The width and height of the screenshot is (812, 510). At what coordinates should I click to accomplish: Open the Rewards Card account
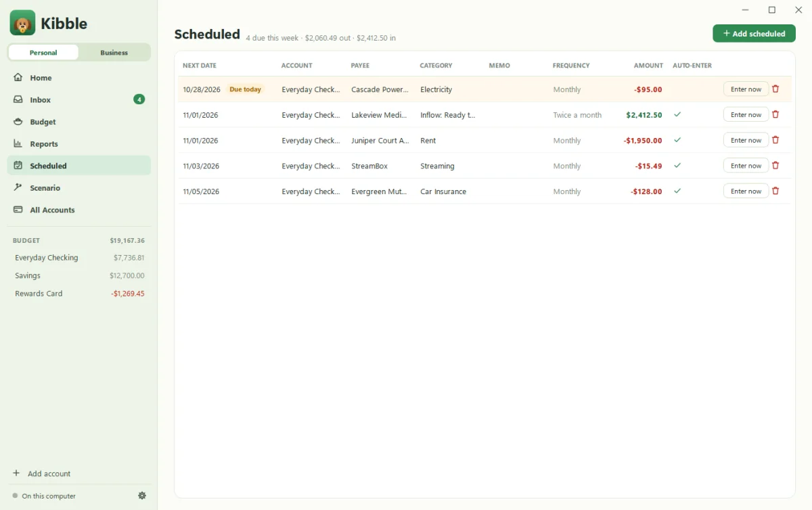pyautogui.click(x=79, y=294)
